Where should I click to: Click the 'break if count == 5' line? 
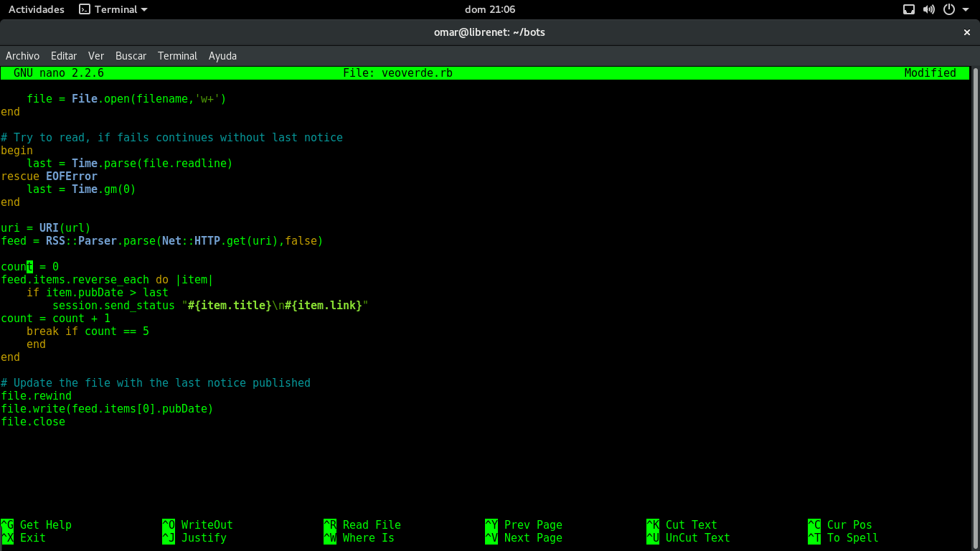pyautogui.click(x=88, y=331)
